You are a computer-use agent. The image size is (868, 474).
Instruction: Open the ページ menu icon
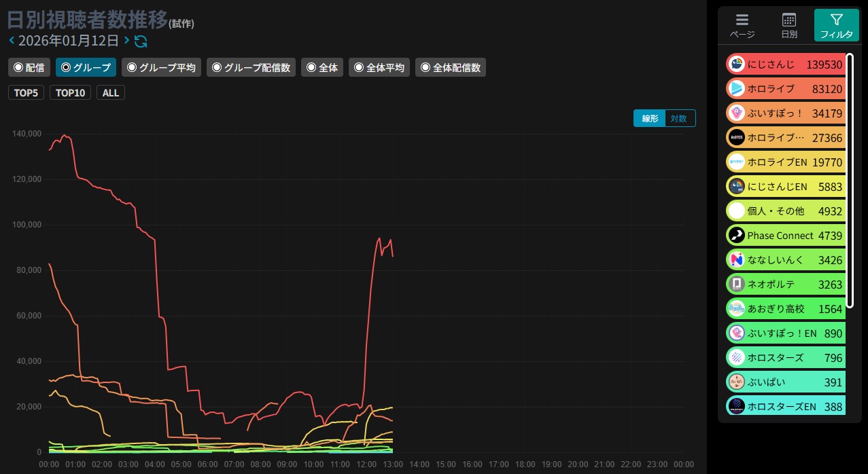742,20
